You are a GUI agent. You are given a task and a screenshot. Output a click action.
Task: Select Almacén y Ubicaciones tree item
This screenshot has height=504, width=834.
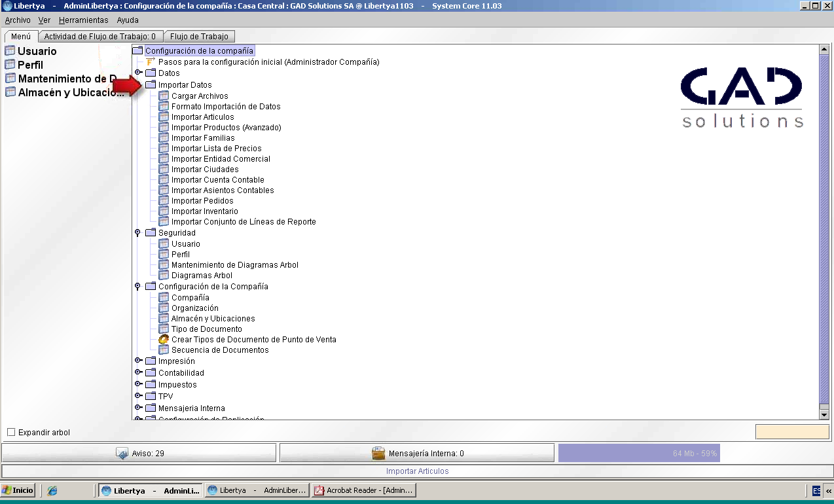(x=213, y=319)
